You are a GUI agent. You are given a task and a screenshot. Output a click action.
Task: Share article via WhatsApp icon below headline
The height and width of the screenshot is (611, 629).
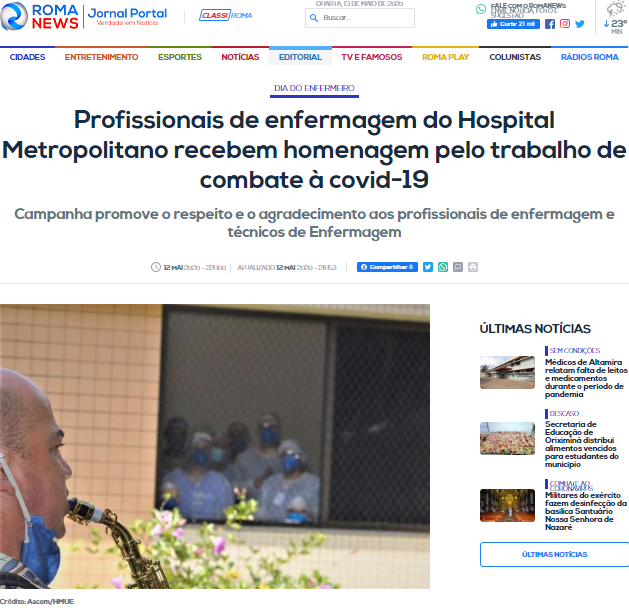pos(443,267)
